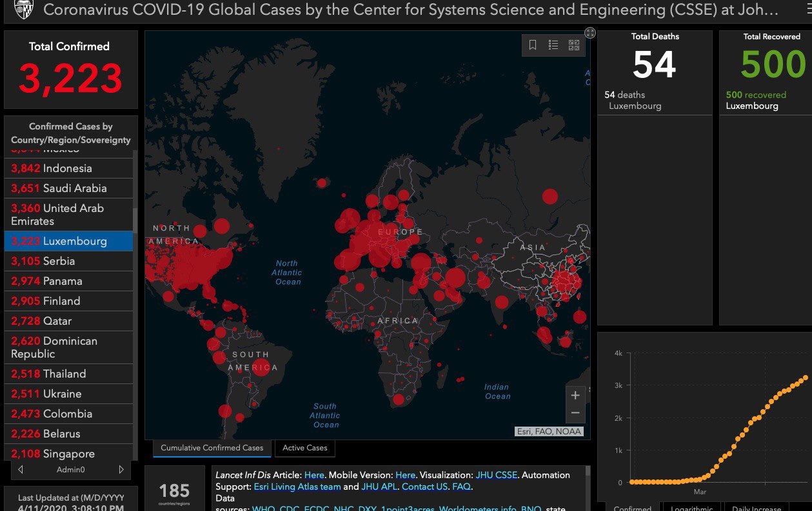Click the Contact US link
812x511 pixels.
point(424,487)
